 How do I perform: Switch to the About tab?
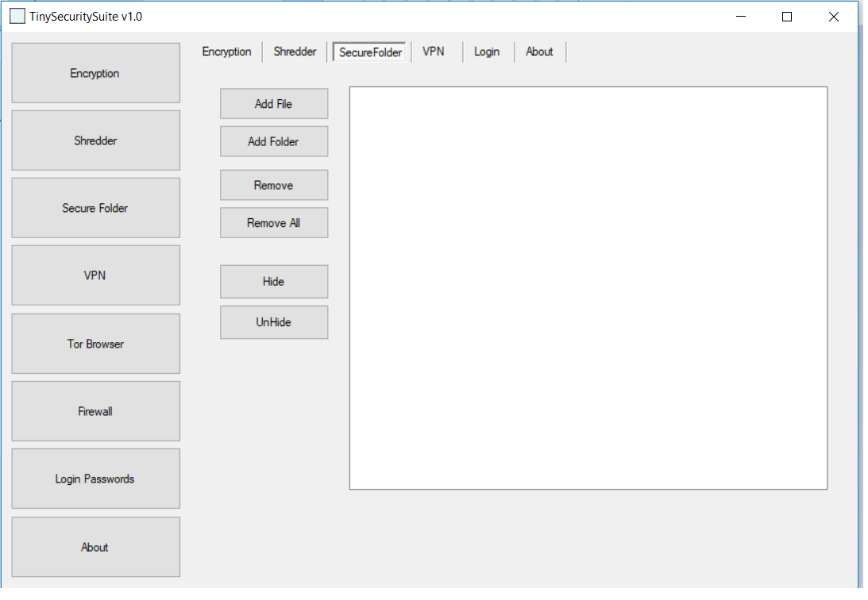click(x=539, y=52)
